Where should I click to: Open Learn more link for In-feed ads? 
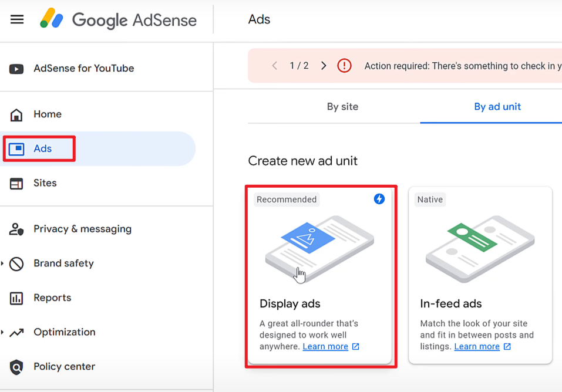(477, 346)
